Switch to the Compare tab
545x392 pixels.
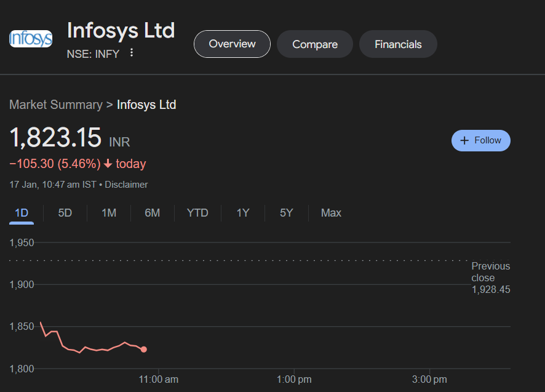pyautogui.click(x=314, y=44)
